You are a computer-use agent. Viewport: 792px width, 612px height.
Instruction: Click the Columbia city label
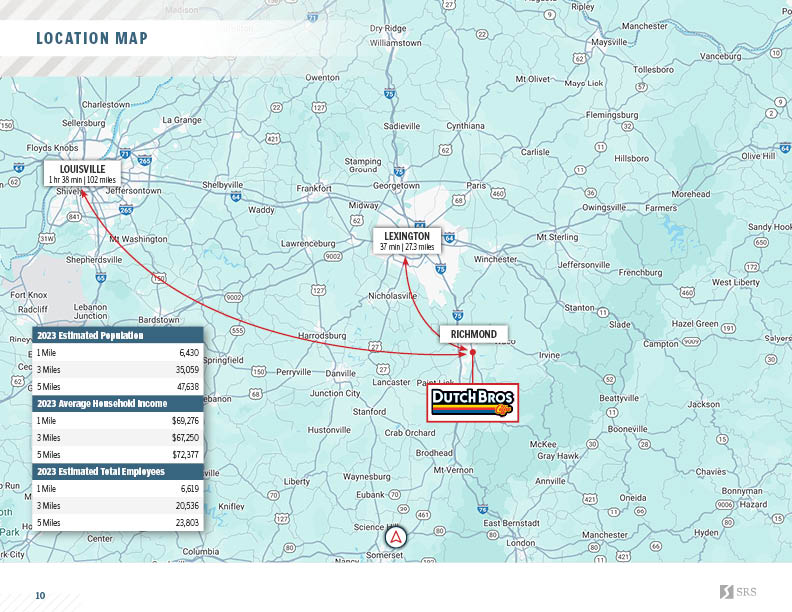pos(201,551)
